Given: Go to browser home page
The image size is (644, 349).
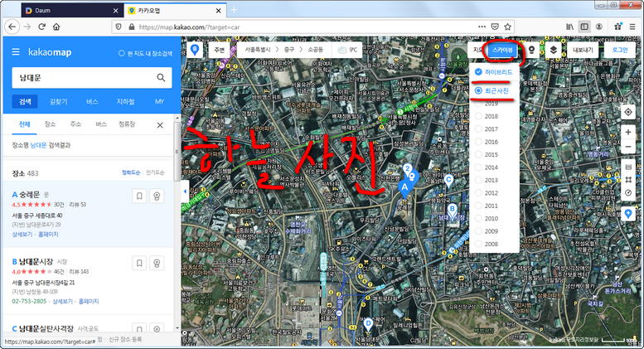Looking at the screenshot, I should [x=56, y=27].
